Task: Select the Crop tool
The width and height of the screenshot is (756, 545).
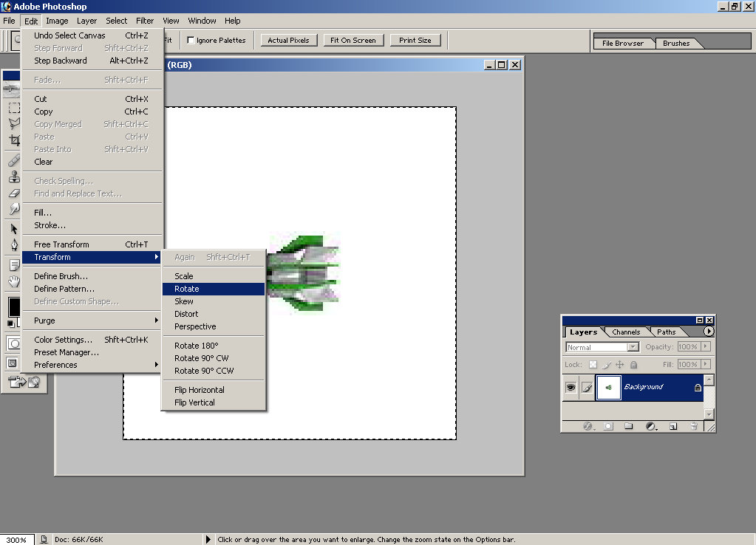Action: pos(14,140)
